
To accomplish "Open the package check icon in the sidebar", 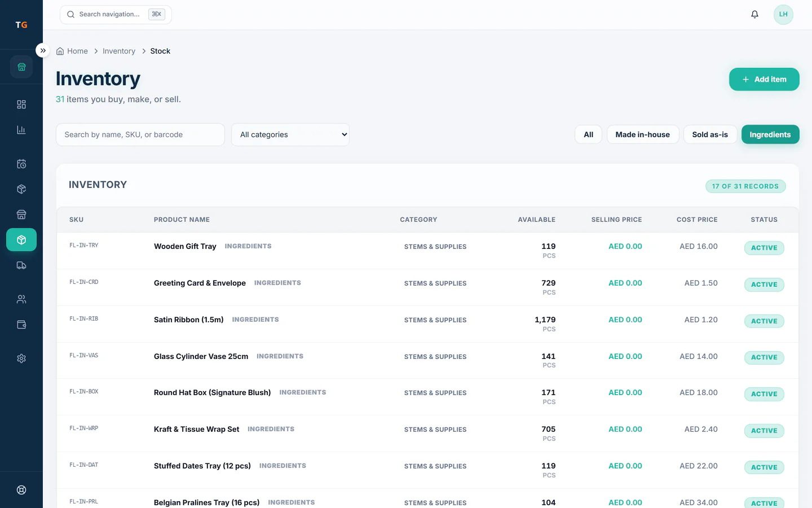I will (21, 189).
